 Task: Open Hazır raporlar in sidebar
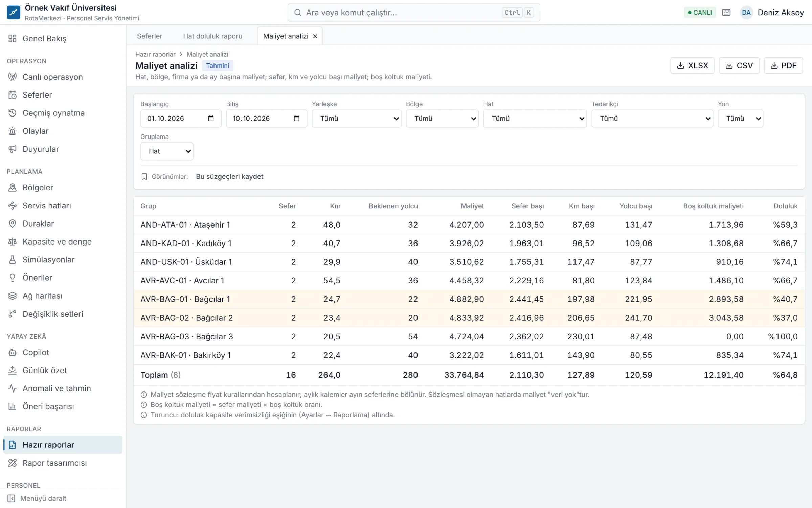click(63, 445)
